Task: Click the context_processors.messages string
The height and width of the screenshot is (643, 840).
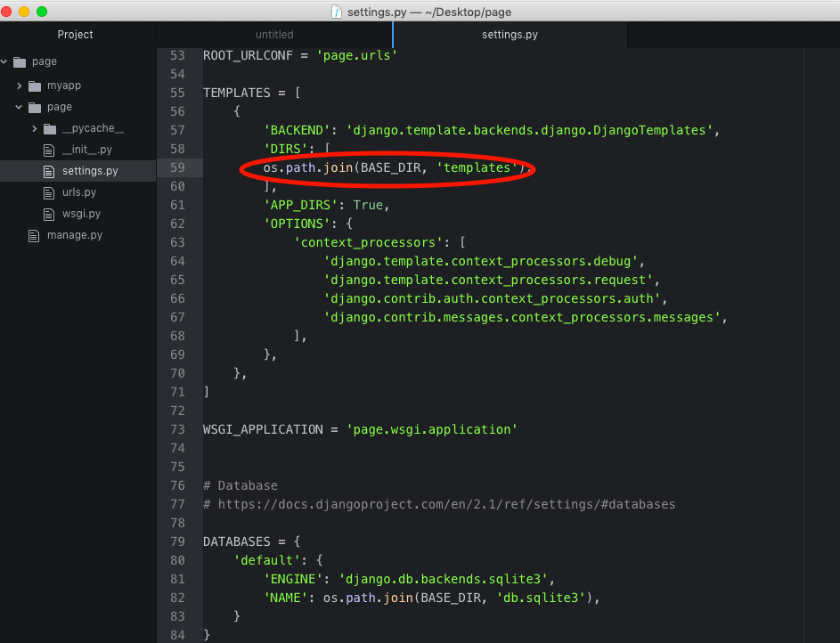Action: [x=522, y=317]
